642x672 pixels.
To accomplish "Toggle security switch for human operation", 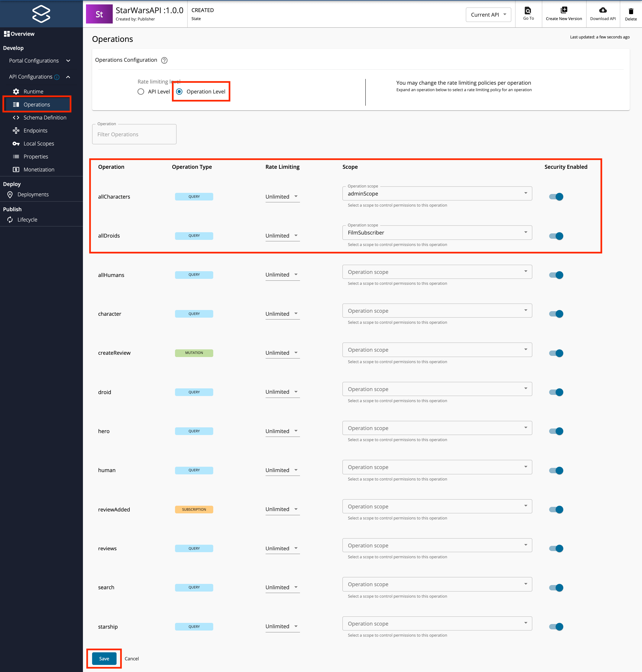I will coord(556,470).
